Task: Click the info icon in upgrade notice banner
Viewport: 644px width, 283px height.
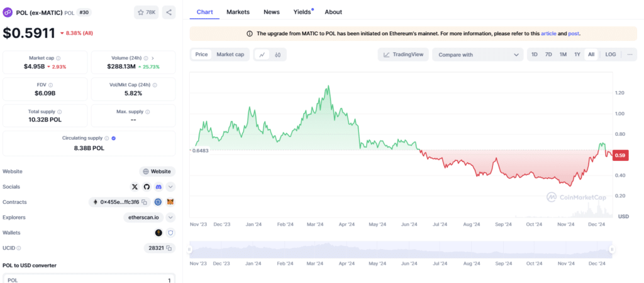Action: (x=250, y=34)
